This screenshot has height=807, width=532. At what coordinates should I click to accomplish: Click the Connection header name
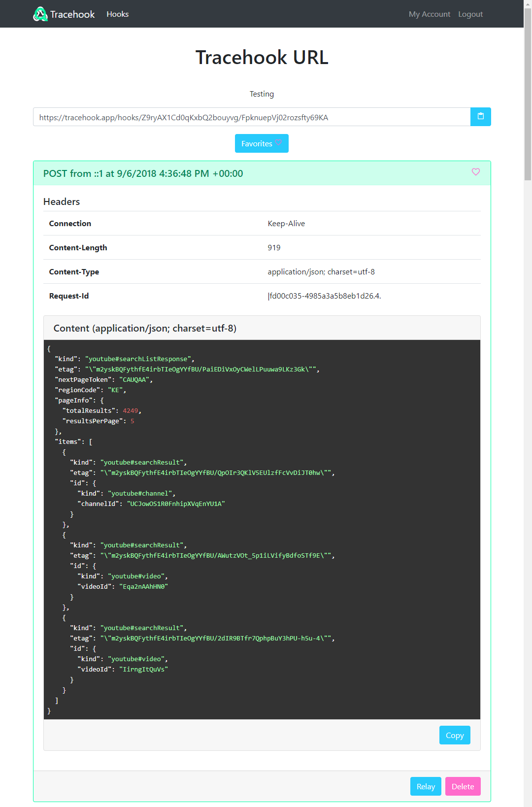tap(70, 224)
